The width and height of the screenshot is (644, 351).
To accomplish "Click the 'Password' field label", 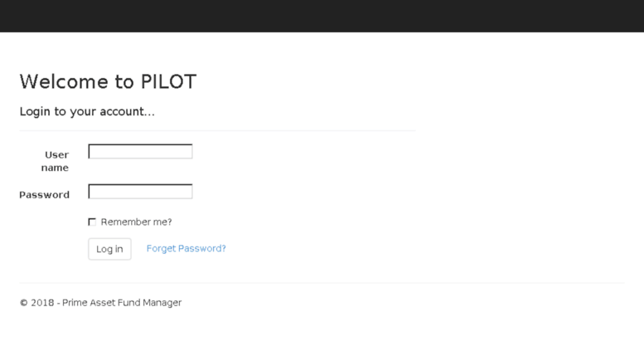I will click(45, 195).
